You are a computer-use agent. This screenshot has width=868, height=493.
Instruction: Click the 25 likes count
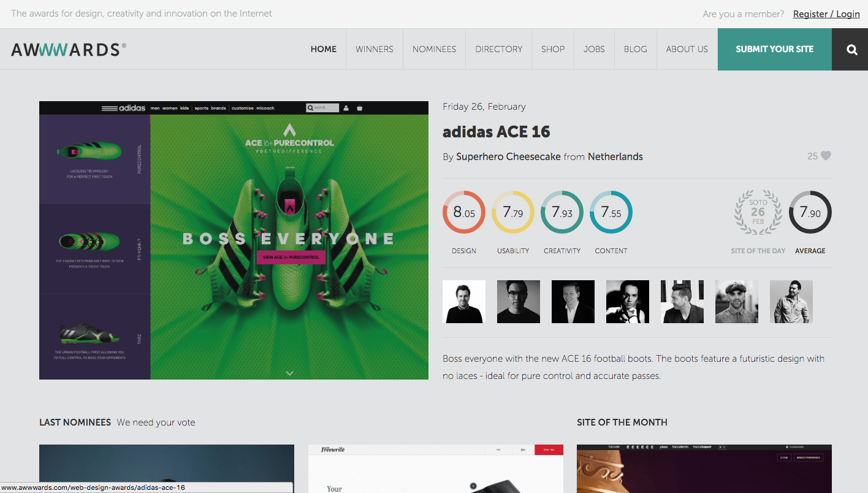pos(812,156)
